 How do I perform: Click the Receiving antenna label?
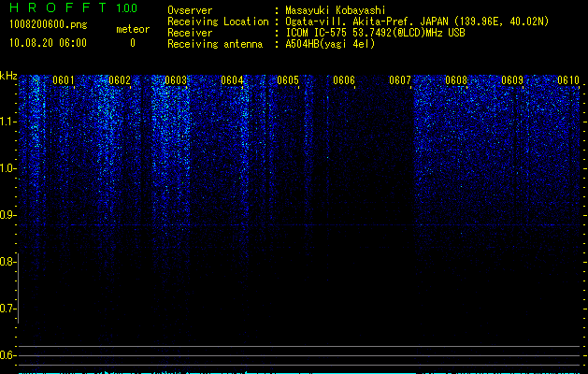pyautogui.click(x=215, y=44)
